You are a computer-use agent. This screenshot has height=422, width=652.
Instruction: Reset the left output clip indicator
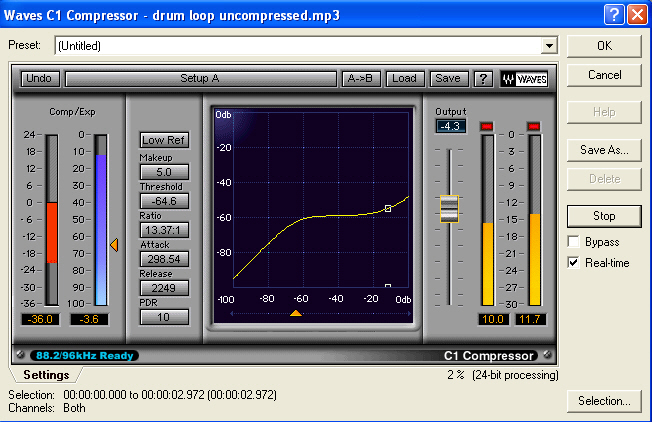(x=487, y=126)
